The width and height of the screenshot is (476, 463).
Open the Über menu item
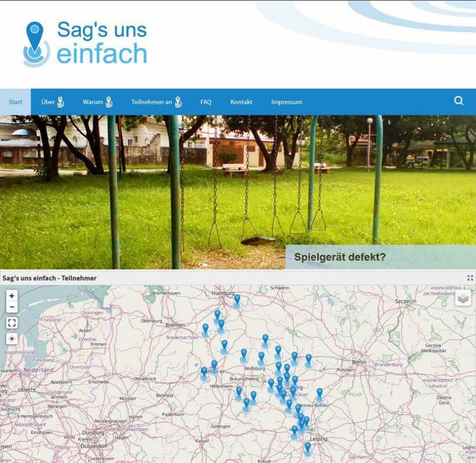53,102
